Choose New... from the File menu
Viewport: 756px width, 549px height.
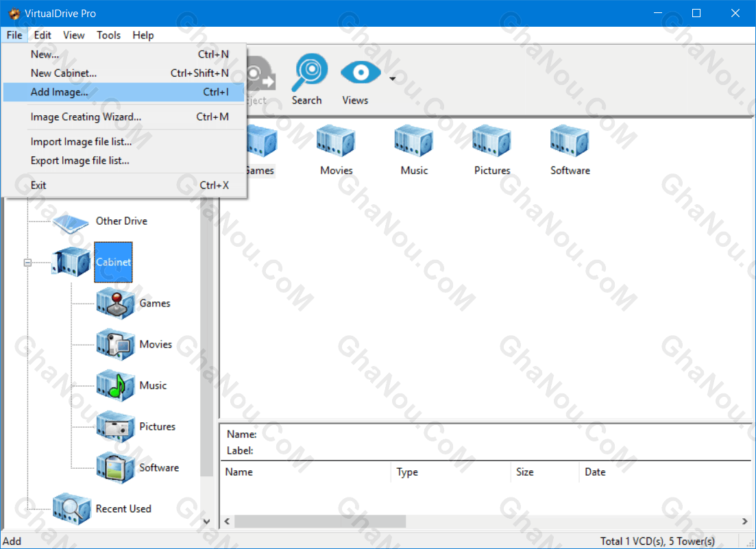click(x=124, y=54)
